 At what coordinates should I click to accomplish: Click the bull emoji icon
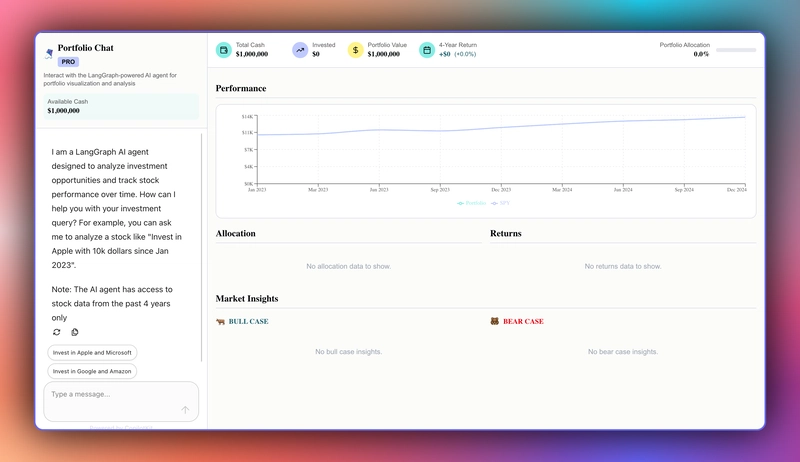[x=220, y=322]
